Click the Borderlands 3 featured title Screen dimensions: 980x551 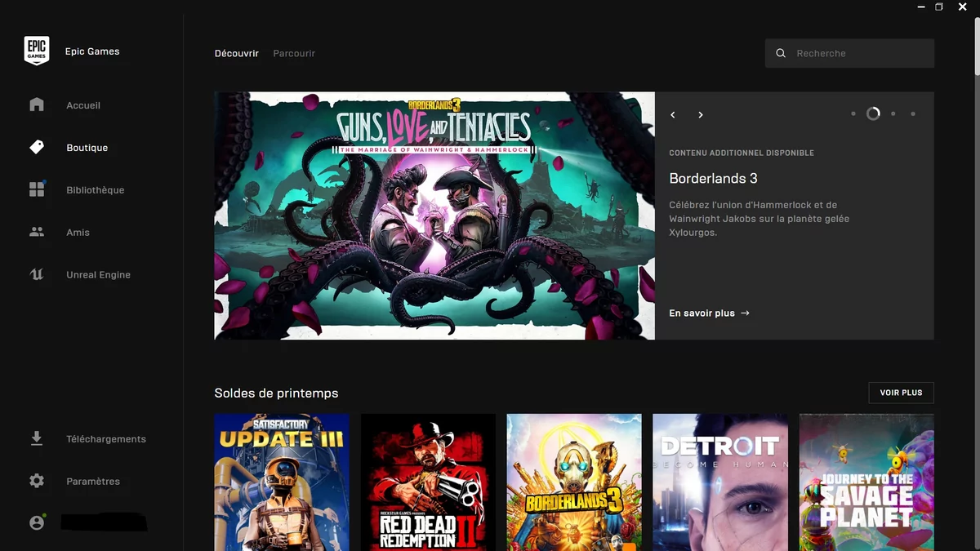(714, 178)
